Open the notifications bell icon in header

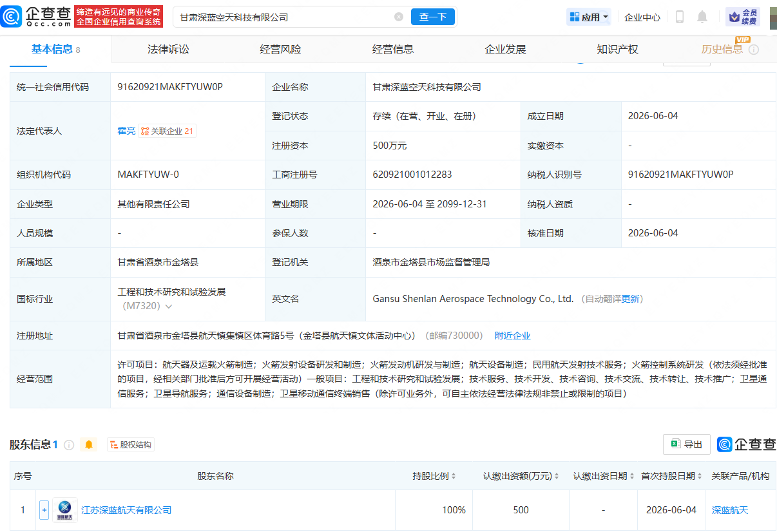point(702,17)
